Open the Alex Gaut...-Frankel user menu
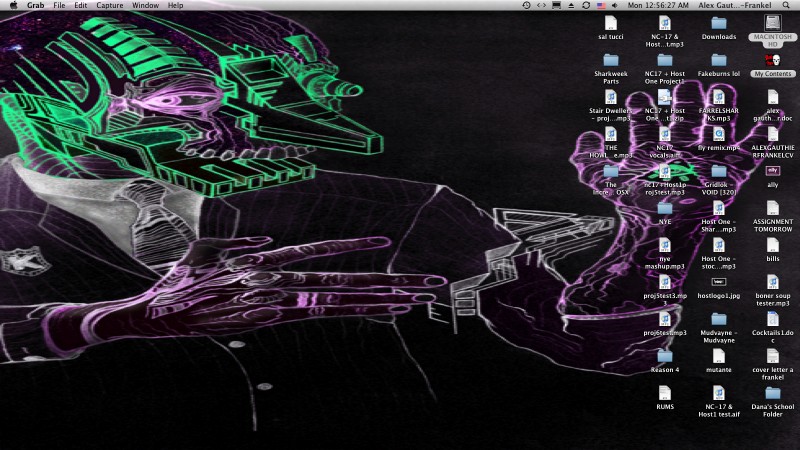Image resolution: width=800 pixels, height=450 pixels. coord(735,5)
